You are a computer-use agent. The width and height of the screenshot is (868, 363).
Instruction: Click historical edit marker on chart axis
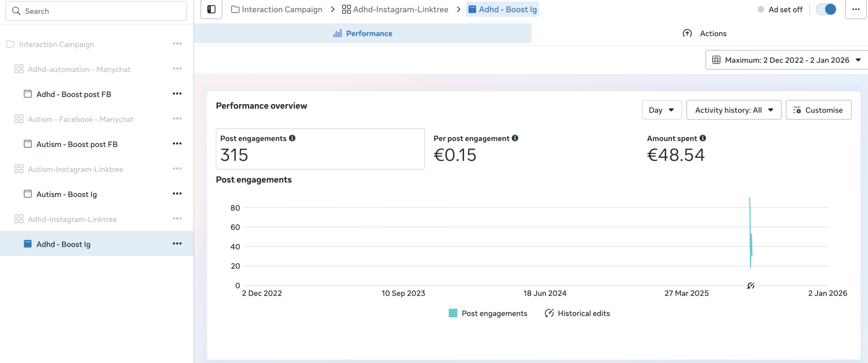[750, 286]
